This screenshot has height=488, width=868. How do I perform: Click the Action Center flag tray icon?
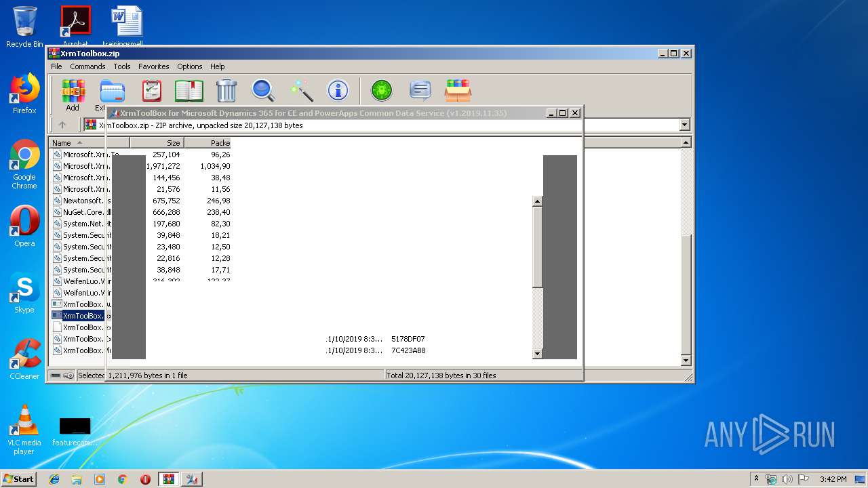click(804, 479)
